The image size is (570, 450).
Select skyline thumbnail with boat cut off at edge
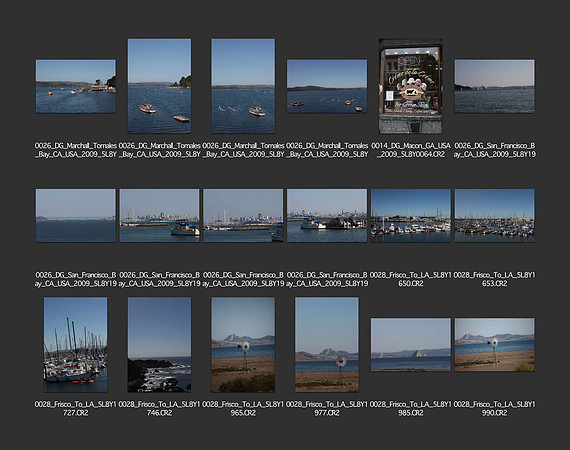(x=243, y=215)
